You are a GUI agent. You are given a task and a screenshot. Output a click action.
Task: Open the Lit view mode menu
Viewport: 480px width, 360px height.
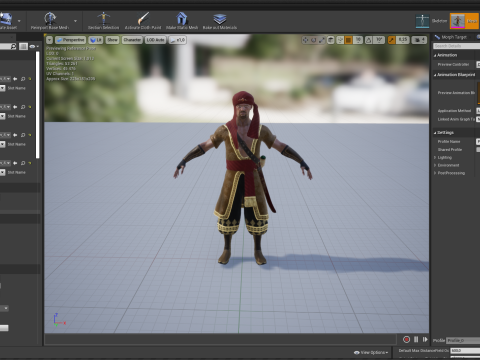point(96,40)
